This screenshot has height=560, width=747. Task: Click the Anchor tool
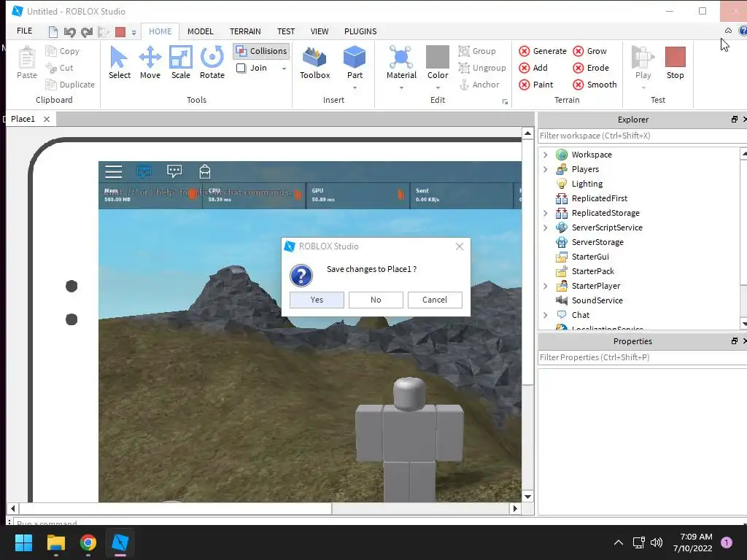pos(479,85)
